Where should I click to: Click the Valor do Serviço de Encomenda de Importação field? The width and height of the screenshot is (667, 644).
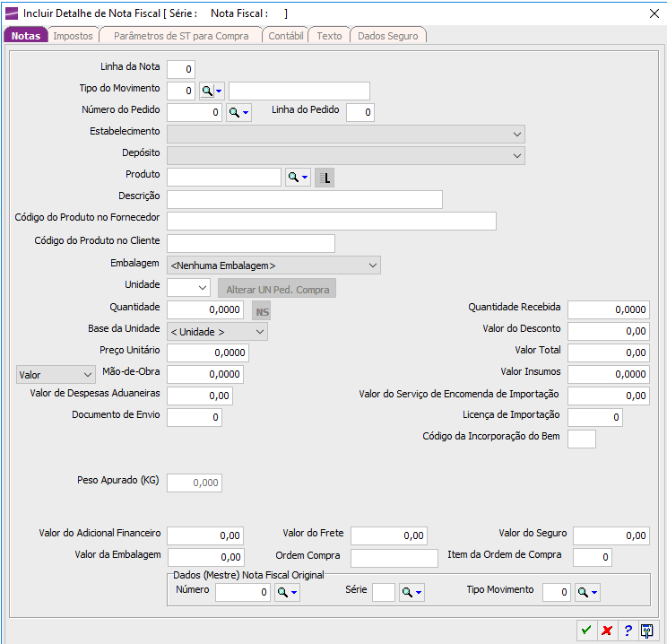[x=609, y=396]
